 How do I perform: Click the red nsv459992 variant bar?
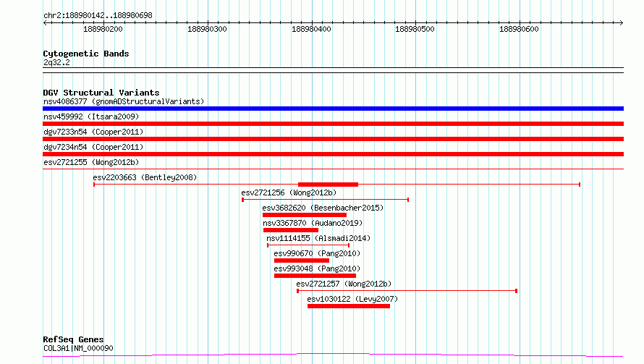point(333,124)
